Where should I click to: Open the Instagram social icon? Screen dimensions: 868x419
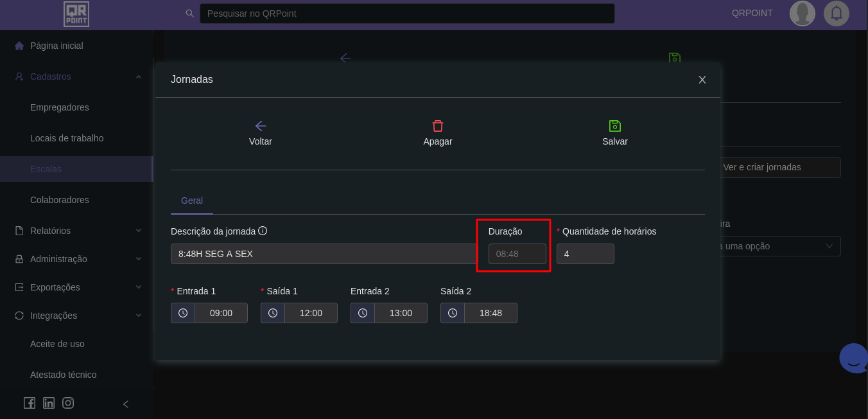[x=68, y=403]
